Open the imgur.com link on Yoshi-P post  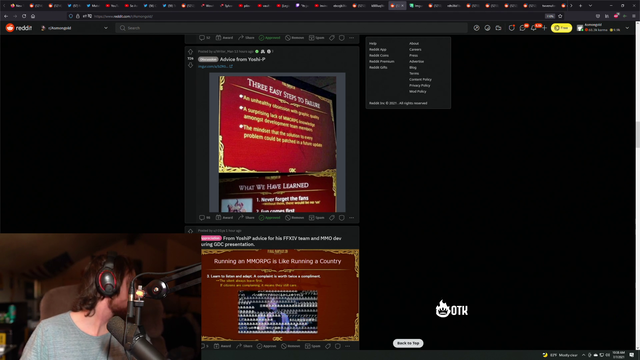point(215,66)
